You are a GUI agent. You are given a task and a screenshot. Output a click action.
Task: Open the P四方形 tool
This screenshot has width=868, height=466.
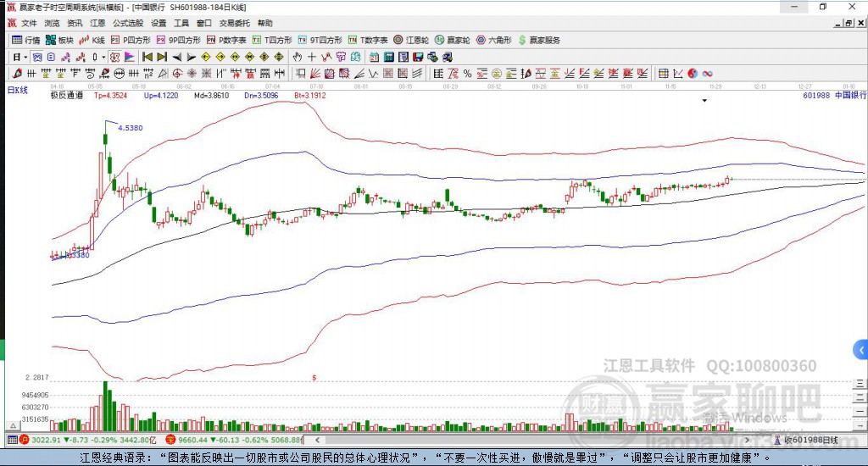131,40
